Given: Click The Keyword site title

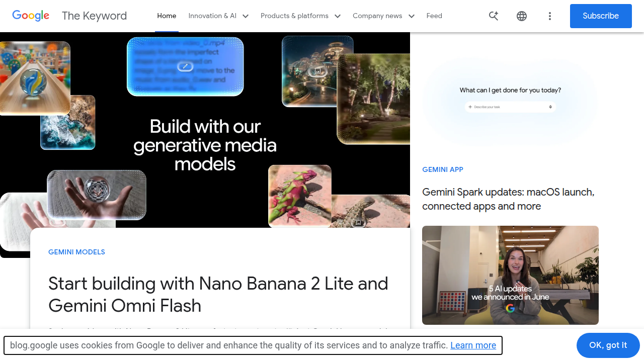Looking at the screenshot, I should (x=94, y=16).
